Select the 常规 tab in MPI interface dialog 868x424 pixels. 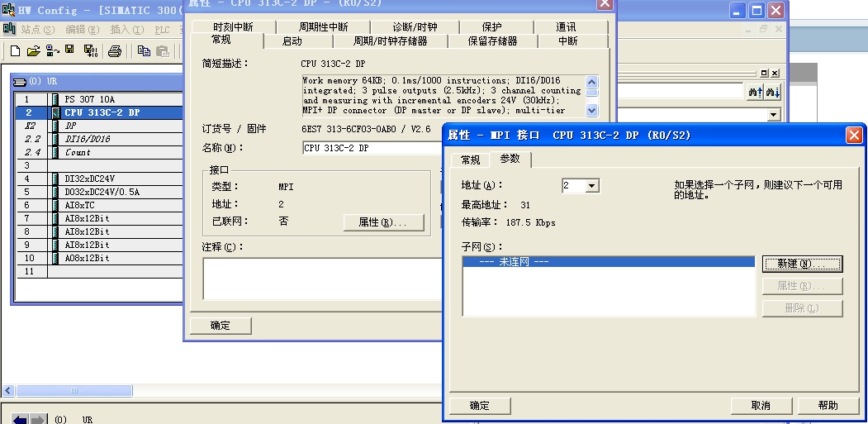[471, 160]
